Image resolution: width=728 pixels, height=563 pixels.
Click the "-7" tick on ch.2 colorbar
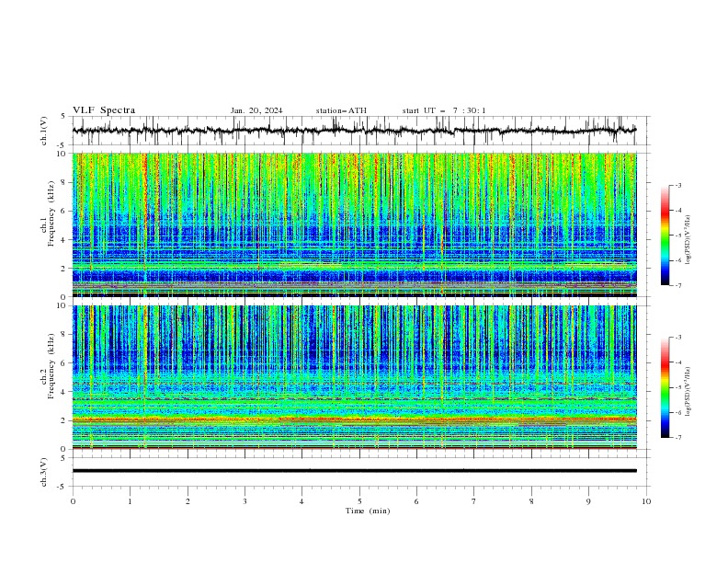coord(678,438)
